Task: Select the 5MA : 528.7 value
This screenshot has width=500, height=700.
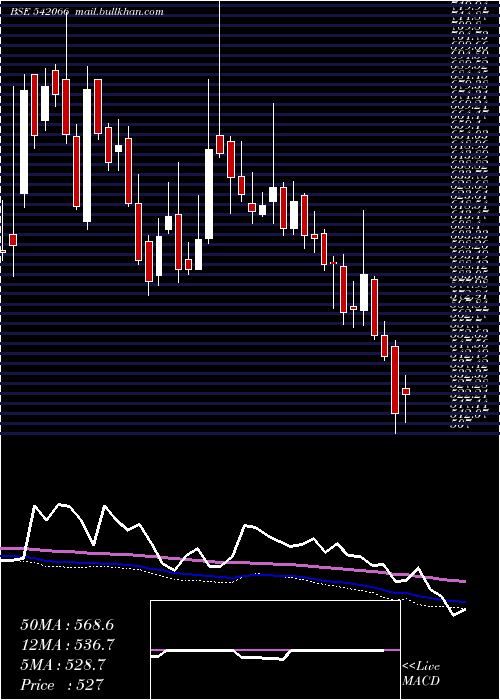Action: click(63, 665)
